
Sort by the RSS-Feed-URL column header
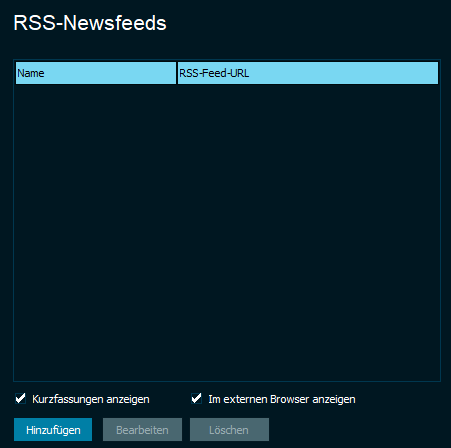click(308, 73)
